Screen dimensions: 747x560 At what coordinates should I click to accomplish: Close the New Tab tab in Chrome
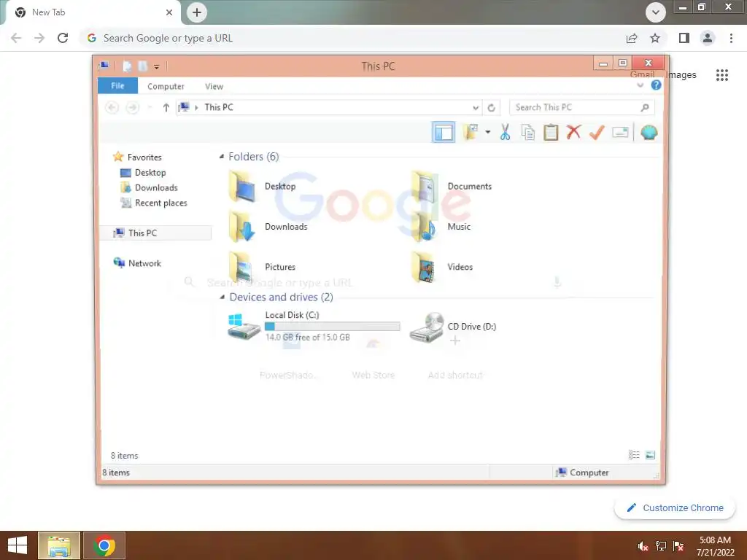click(x=169, y=12)
